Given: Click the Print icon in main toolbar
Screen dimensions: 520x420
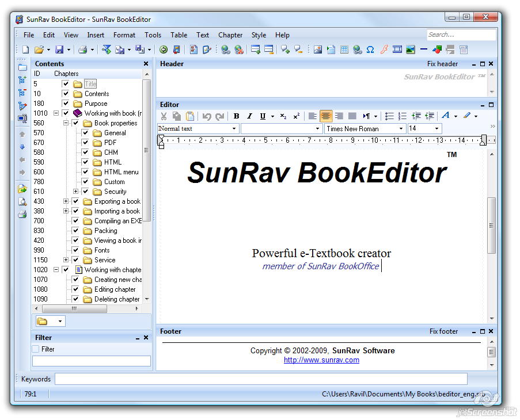Looking at the screenshot, I should pos(82,49).
